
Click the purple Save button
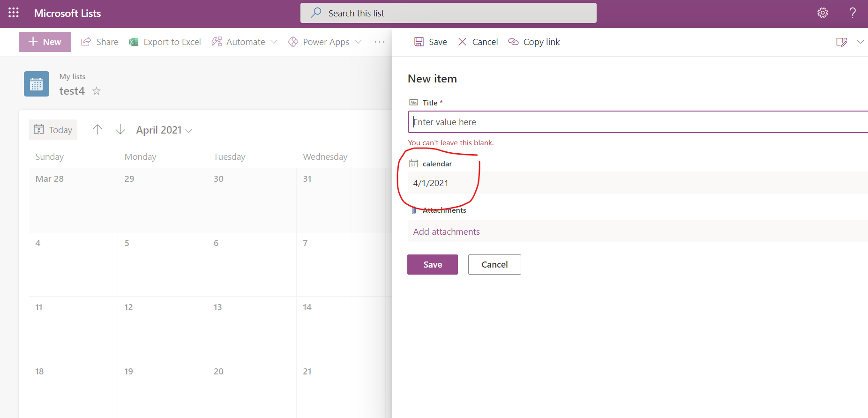(x=433, y=264)
